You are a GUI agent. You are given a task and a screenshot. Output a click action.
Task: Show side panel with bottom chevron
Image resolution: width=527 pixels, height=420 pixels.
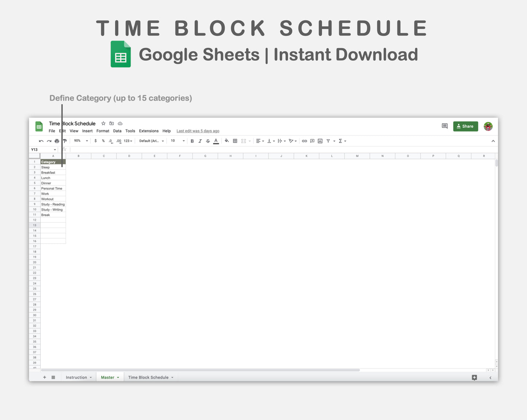tap(491, 378)
